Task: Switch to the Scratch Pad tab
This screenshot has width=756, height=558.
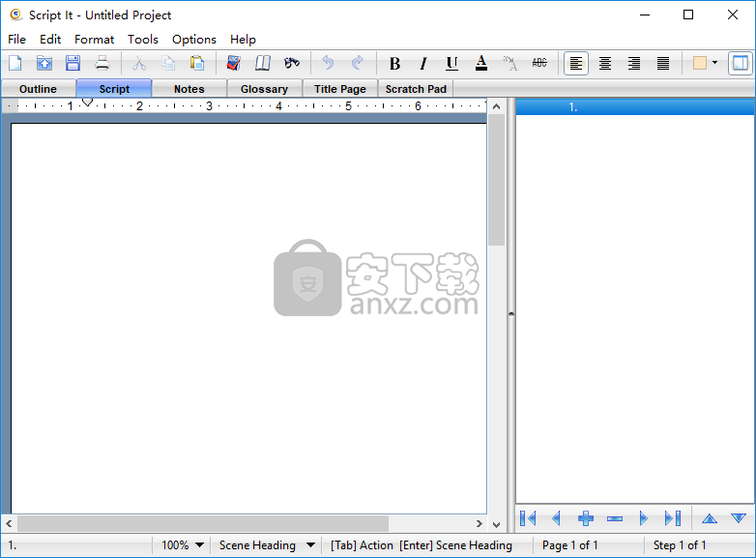Action: [416, 89]
